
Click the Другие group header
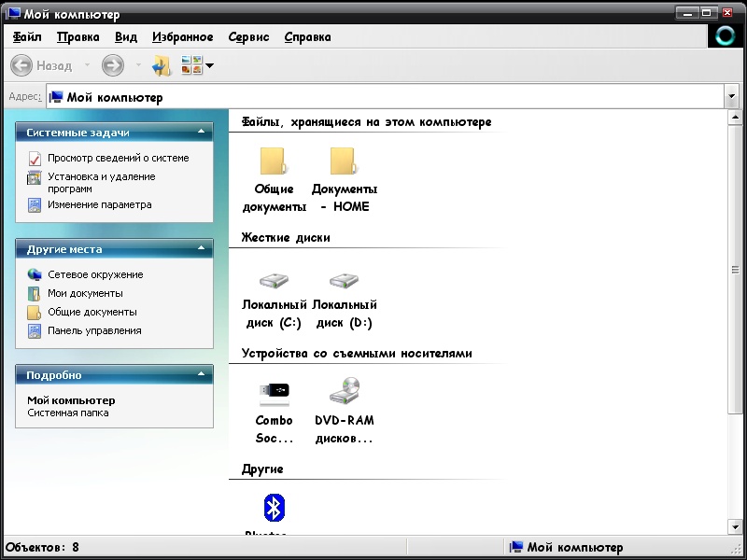tap(262, 469)
